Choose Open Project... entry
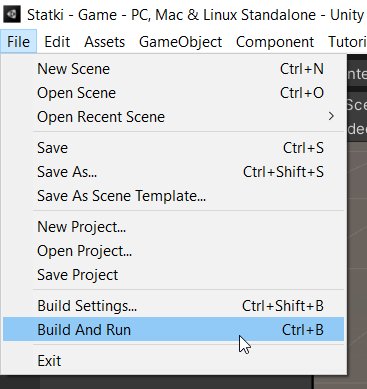 coord(173,251)
